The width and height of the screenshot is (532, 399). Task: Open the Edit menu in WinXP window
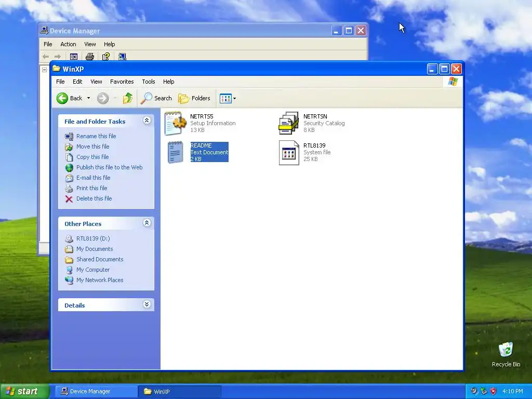click(77, 82)
